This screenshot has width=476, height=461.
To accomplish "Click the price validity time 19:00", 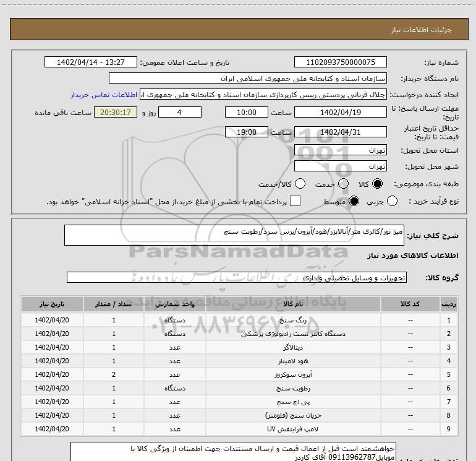I will 247,132.
